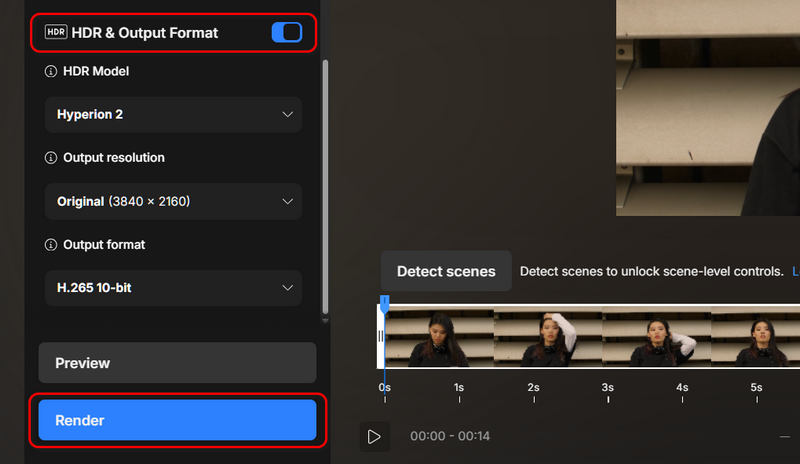Image resolution: width=800 pixels, height=464 pixels.
Task: Click the 5s mark on the timeline ruler
Action: tap(757, 392)
